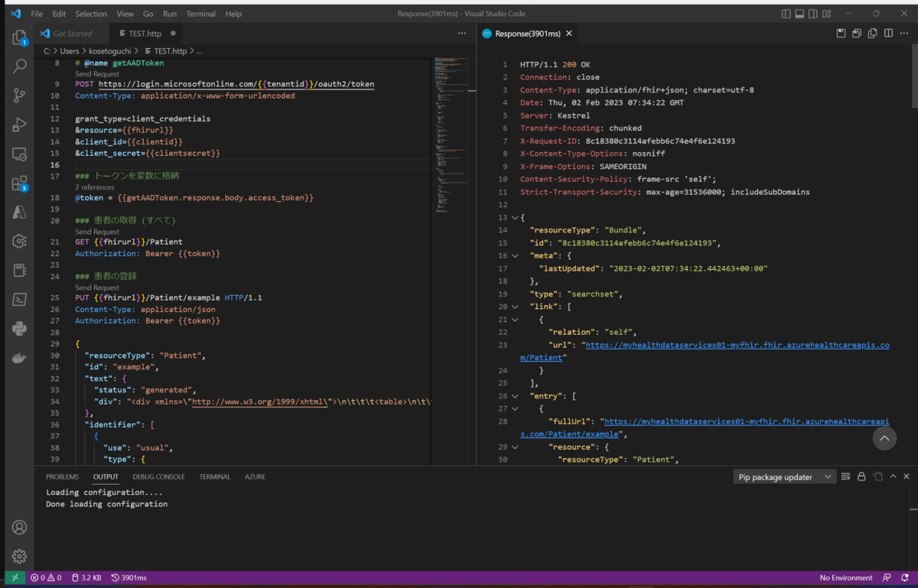Open the Manage gear icon
The height and width of the screenshot is (588, 918).
pyautogui.click(x=19, y=557)
